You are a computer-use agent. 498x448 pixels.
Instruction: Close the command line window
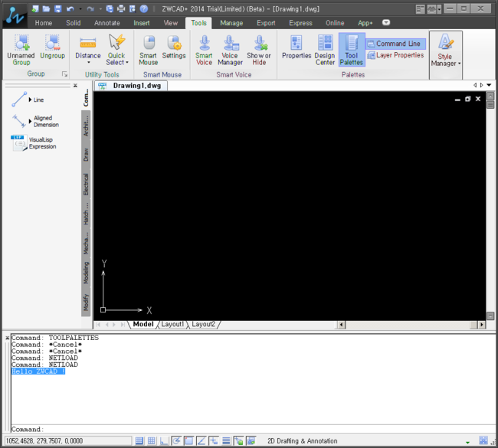[x=7, y=338]
